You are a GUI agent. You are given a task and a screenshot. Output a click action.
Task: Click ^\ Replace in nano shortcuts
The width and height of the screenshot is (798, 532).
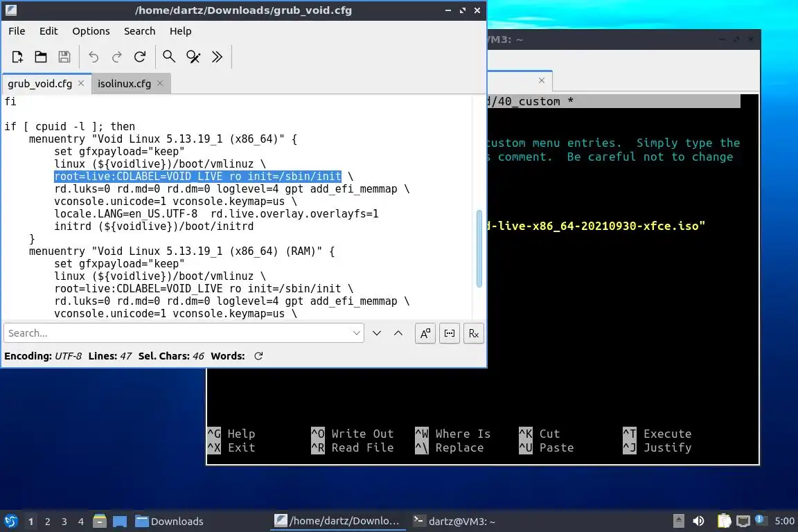tap(450, 447)
